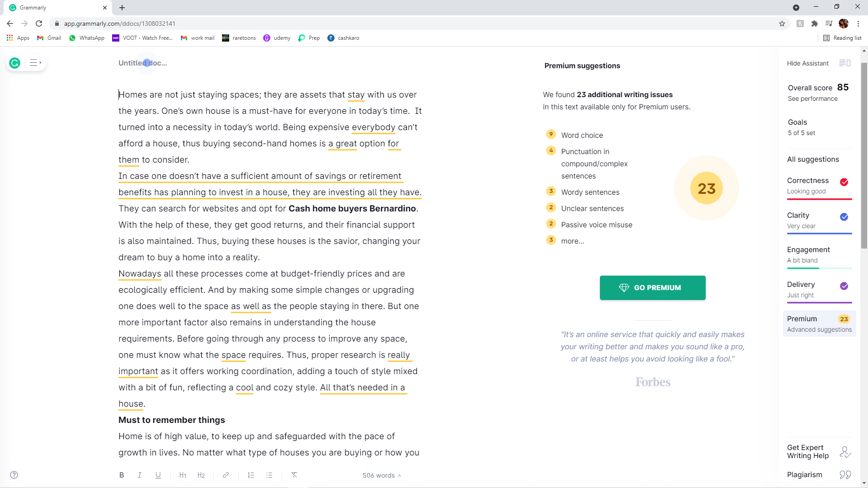868x488 pixels.
Task: Expand more premium issue types
Action: [572, 241]
